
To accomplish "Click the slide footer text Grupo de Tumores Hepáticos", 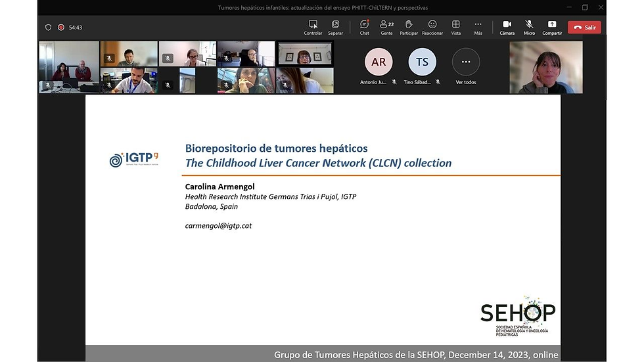I will [x=344, y=355].
